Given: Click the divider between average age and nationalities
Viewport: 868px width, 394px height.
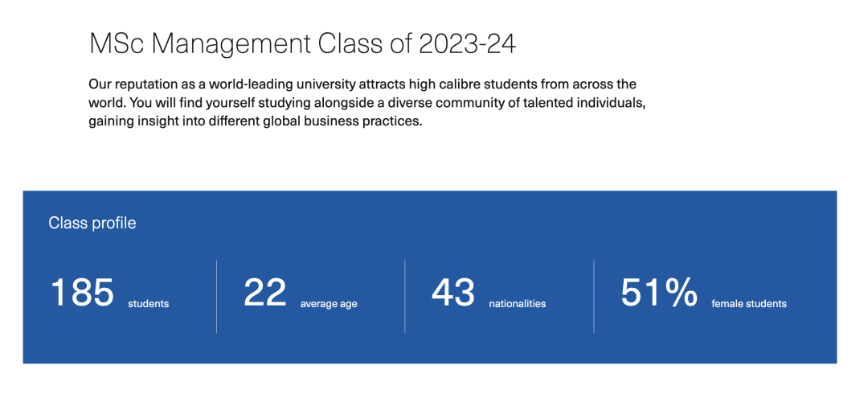Looking at the screenshot, I should (404, 297).
